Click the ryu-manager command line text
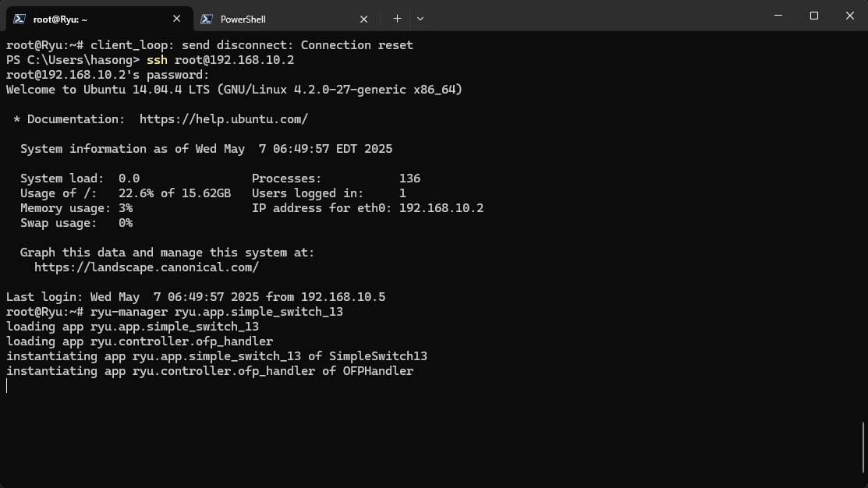Screen dimensions: 868x488 tap(217, 312)
